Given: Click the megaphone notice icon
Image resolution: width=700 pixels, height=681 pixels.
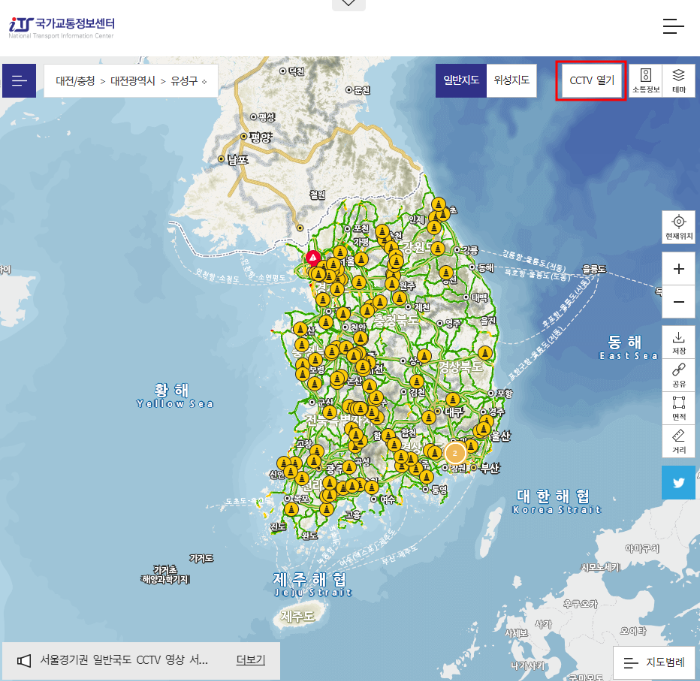Looking at the screenshot, I should pyautogui.click(x=24, y=660).
